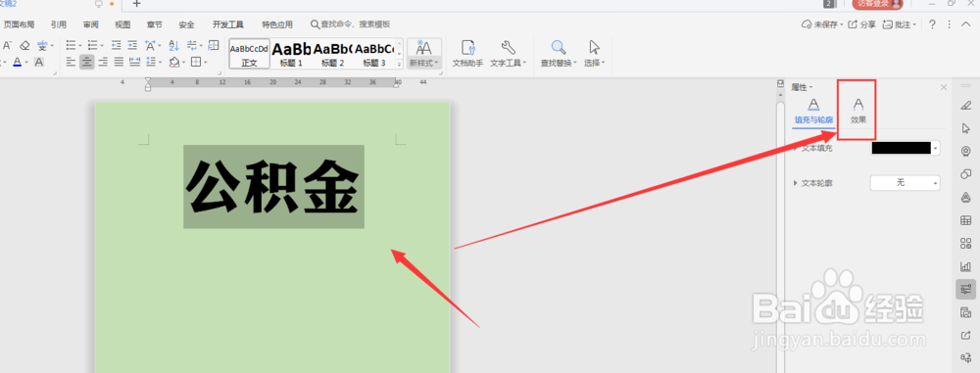Screen dimensions: 980x373
Task: Click the help question mark icon
Action: [x=932, y=24]
